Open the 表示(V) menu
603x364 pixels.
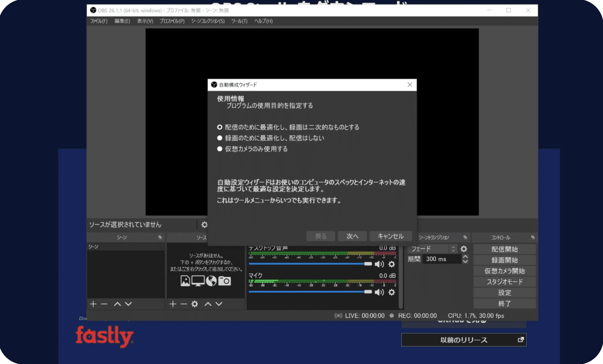point(145,21)
